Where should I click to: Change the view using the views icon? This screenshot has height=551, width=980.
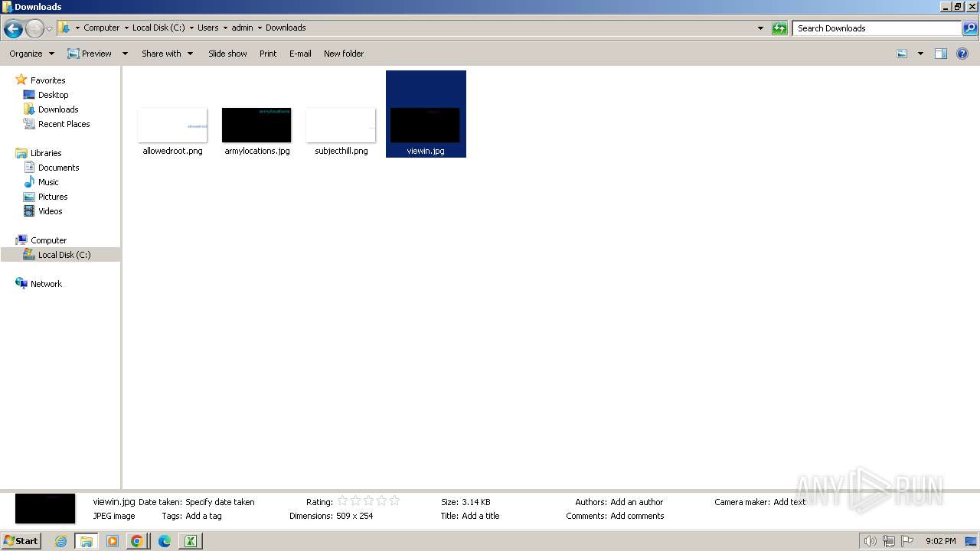pos(902,54)
